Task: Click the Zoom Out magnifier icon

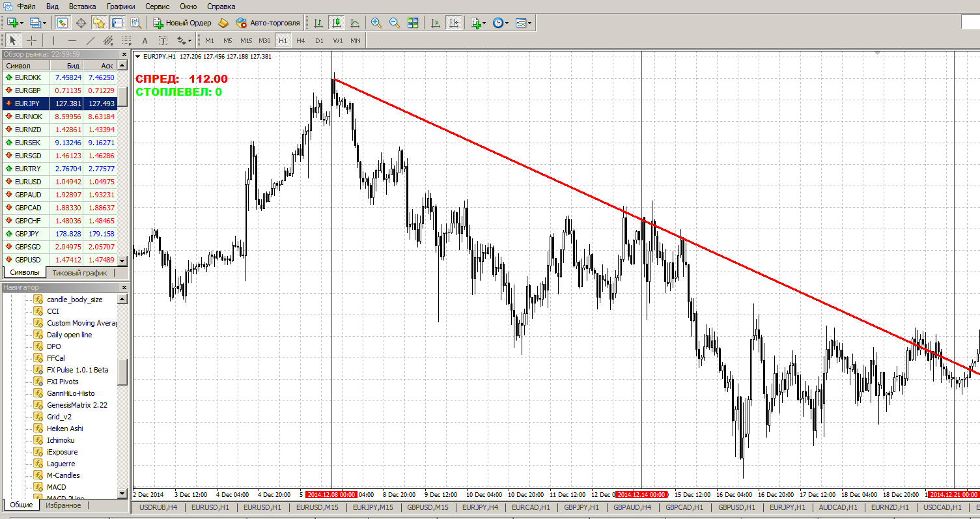Action: (x=394, y=23)
